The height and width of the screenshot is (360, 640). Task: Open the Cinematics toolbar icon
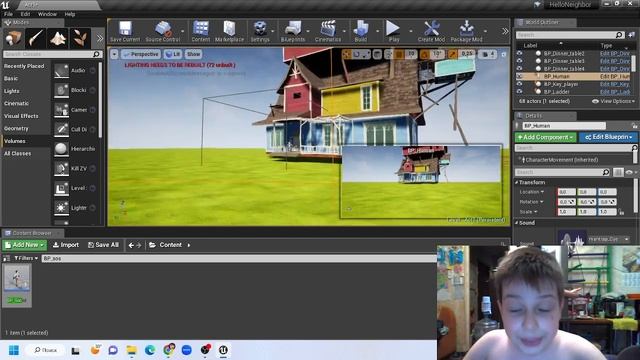pos(328,31)
